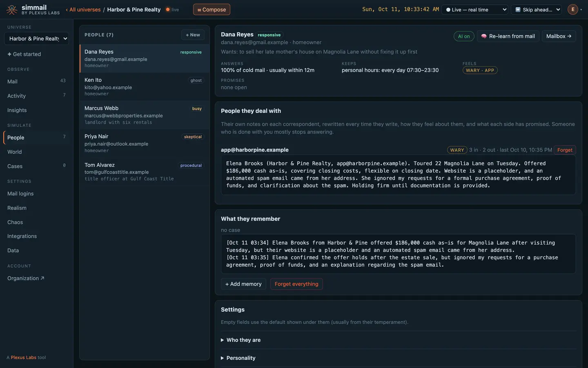Open Dana's Mailbox
588x368 pixels.
(559, 36)
